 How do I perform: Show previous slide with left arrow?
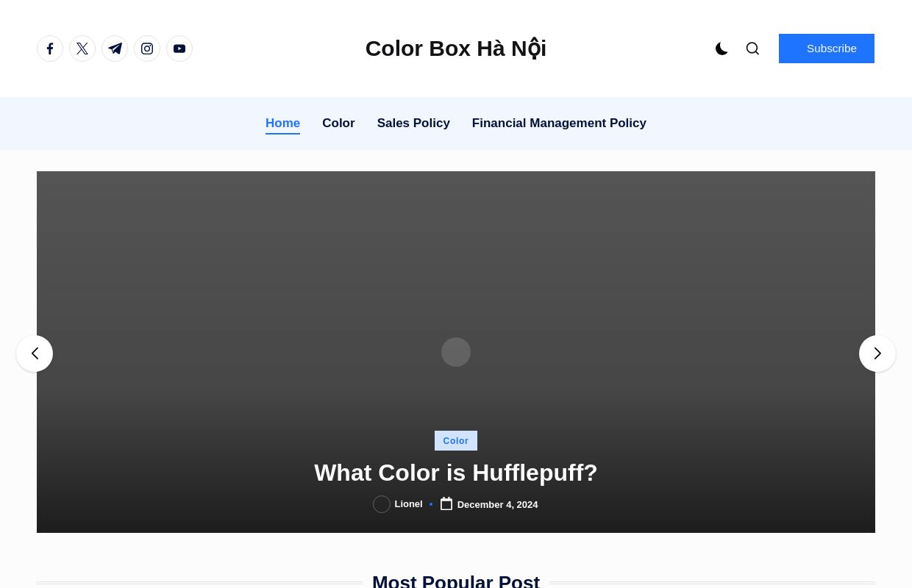(x=35, y=354)
